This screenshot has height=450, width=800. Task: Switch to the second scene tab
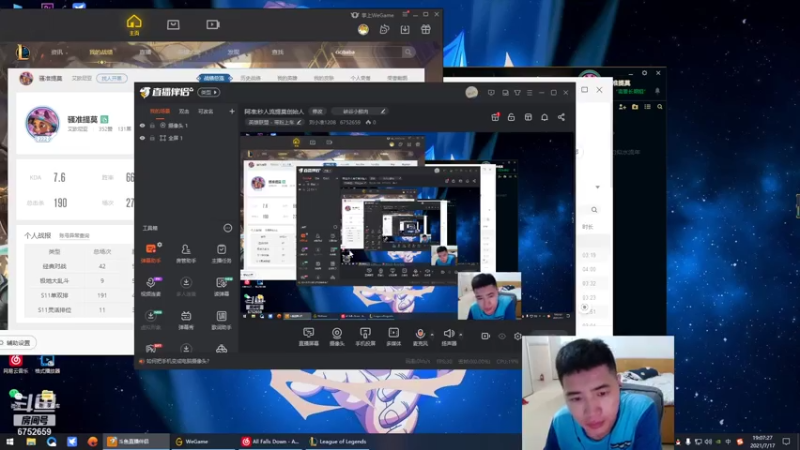coord(184,111)
